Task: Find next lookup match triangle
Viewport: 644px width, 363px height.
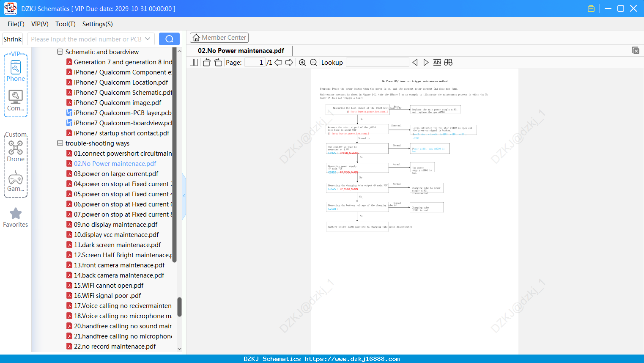Action: click(x=426, y=63)
